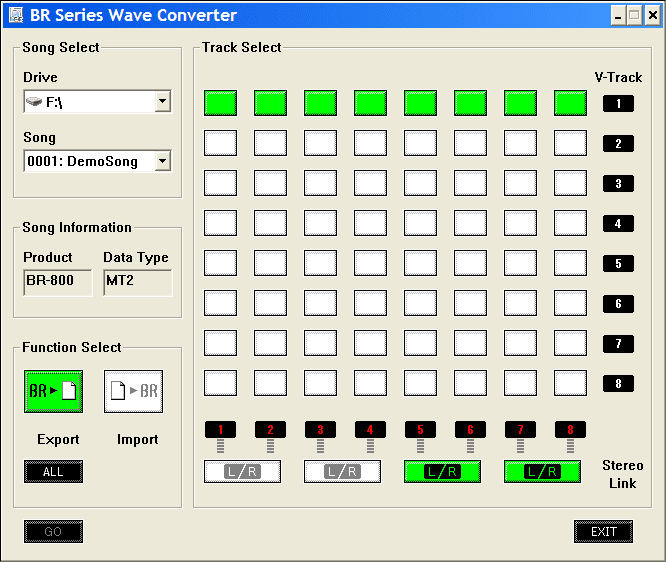Minimize the BR Series Wave Converter window
This screenshot has width=666, height=562.
tap(618, 16)
